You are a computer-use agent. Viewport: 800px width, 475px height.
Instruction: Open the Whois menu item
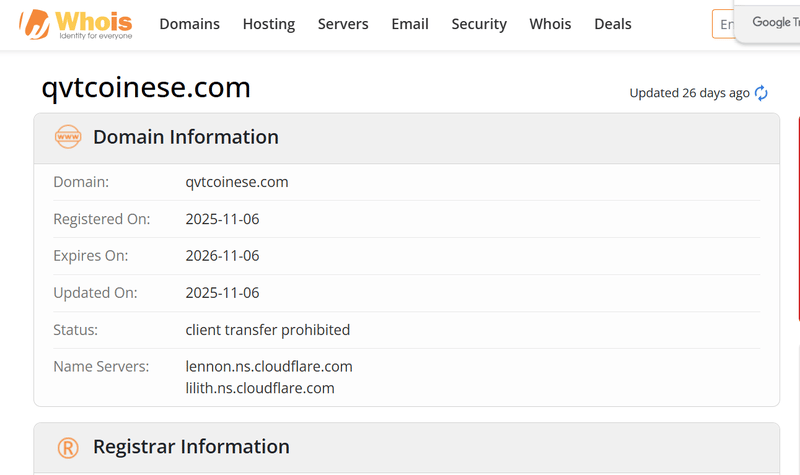tap(550, 24)
